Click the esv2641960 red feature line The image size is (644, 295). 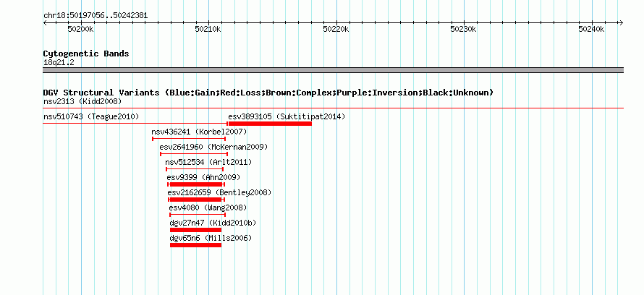[x=194, y=154]
